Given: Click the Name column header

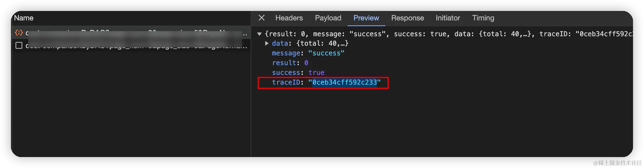Looking at the screenshot, I should (x=24, y=18).
